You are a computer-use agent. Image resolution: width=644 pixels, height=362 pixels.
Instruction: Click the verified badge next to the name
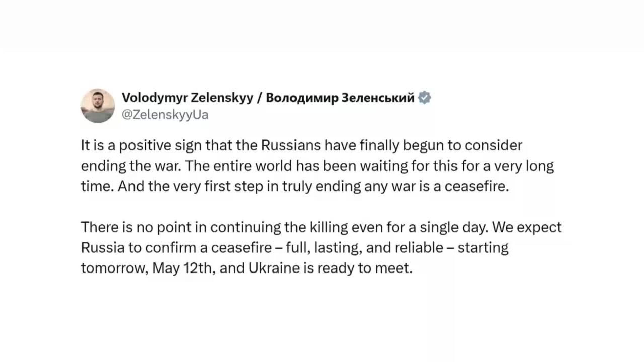[424, 98]
